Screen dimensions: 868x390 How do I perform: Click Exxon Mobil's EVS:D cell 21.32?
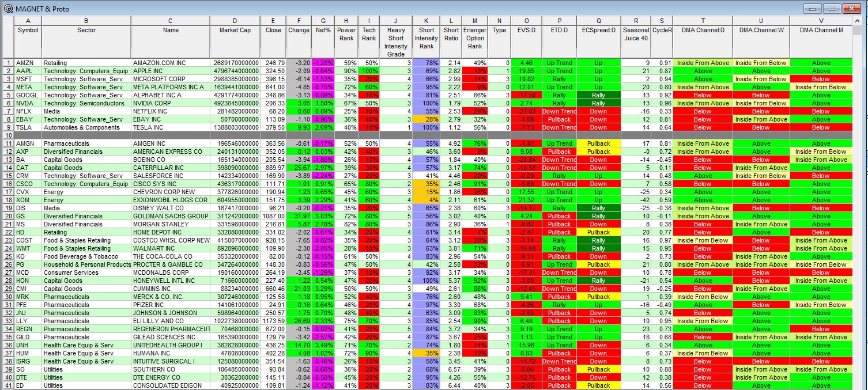[x=526, y=200]
